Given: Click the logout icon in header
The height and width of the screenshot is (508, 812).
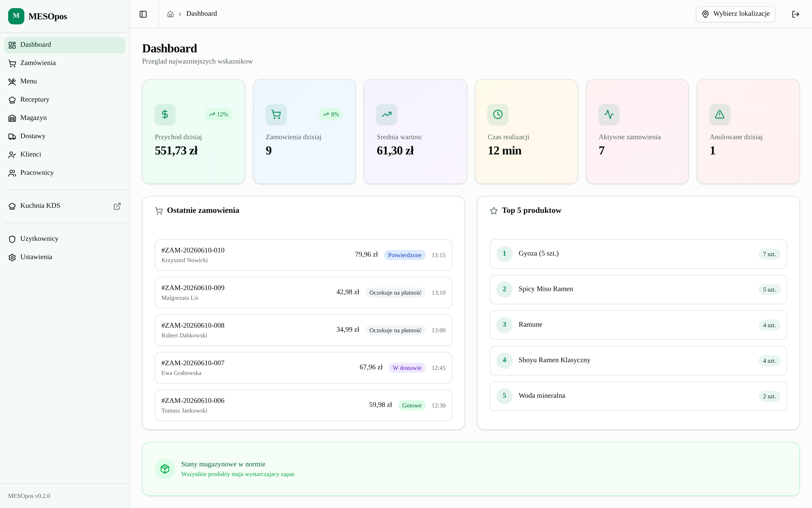Looking at the screenshot, I should [x=796, y=14].
